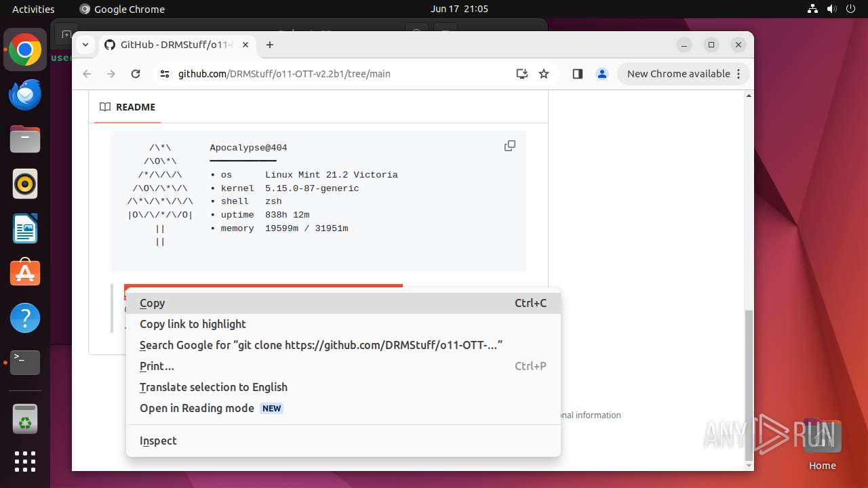
Task: Launch Rhythmbox from the dock
Action: 25,184
